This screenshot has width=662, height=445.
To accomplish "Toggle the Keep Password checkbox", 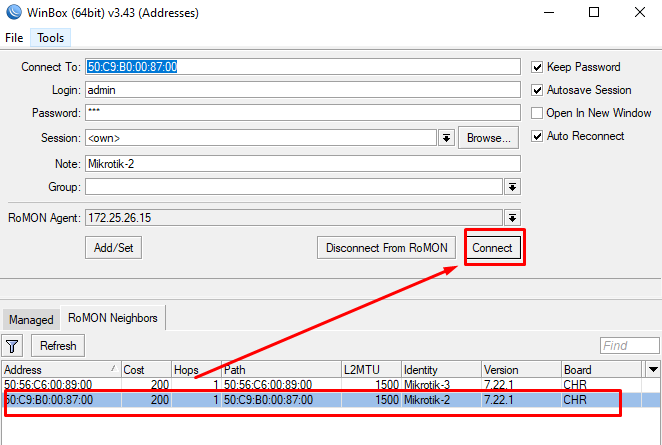I will click(x=538, y=67).
